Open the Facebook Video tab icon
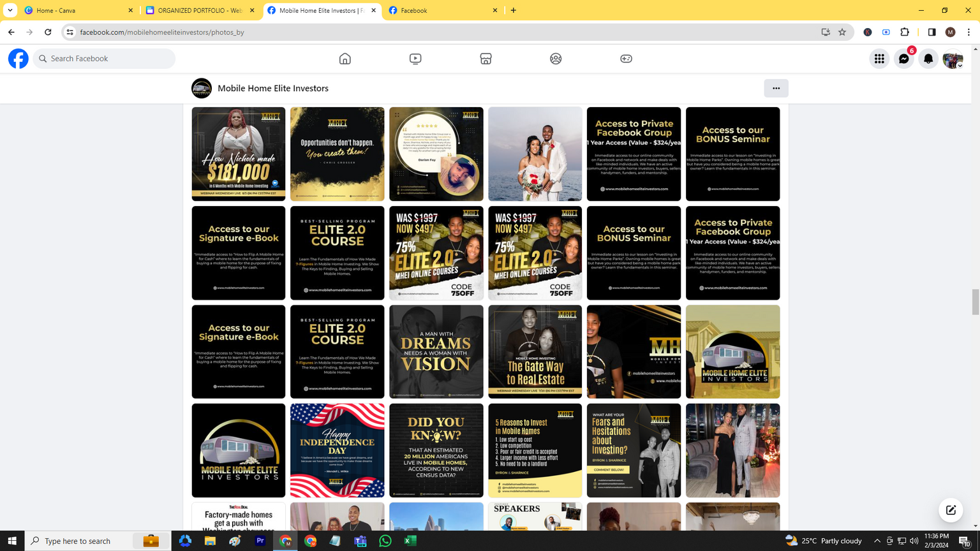 point(415,59)
